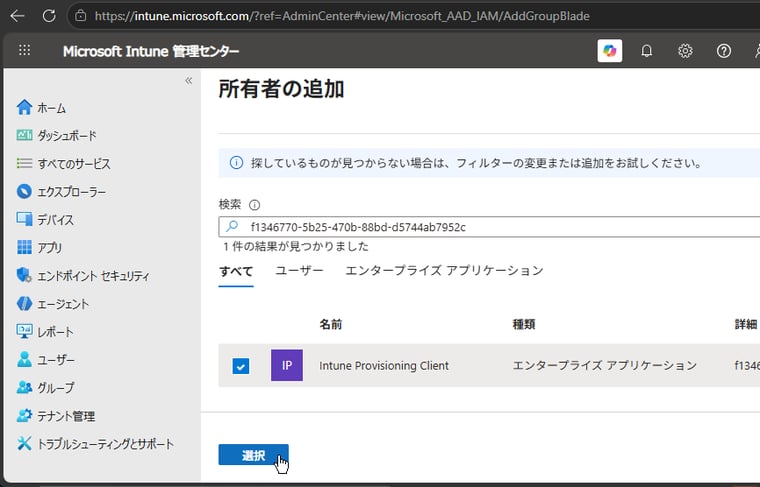
Task: Open notifications bell
Action: pyautogui.click(x=647, y=50)
